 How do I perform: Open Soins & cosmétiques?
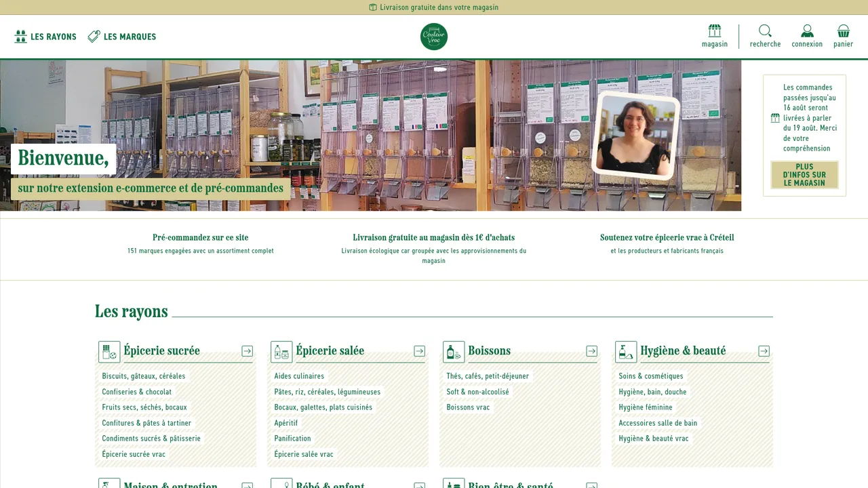point(651,376)
